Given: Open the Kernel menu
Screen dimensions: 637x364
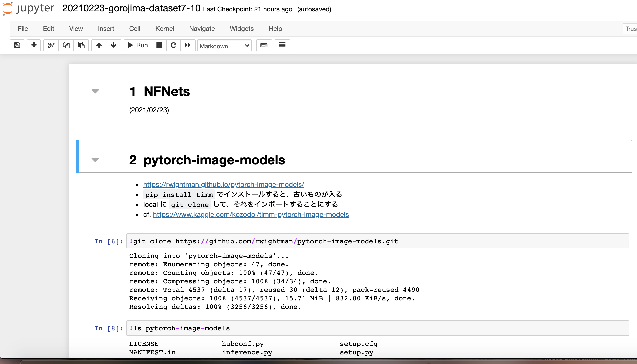Looking at the screenshot, I should [165, 29].
